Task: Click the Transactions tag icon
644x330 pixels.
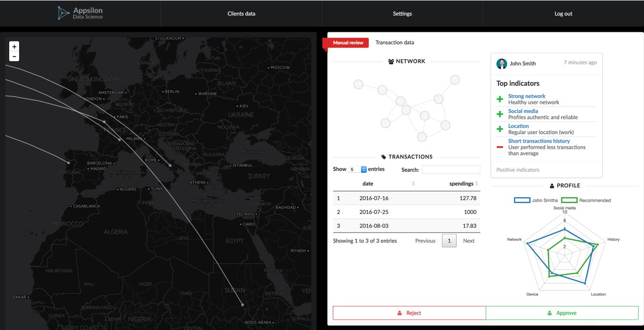Action: tap(384, 157)
